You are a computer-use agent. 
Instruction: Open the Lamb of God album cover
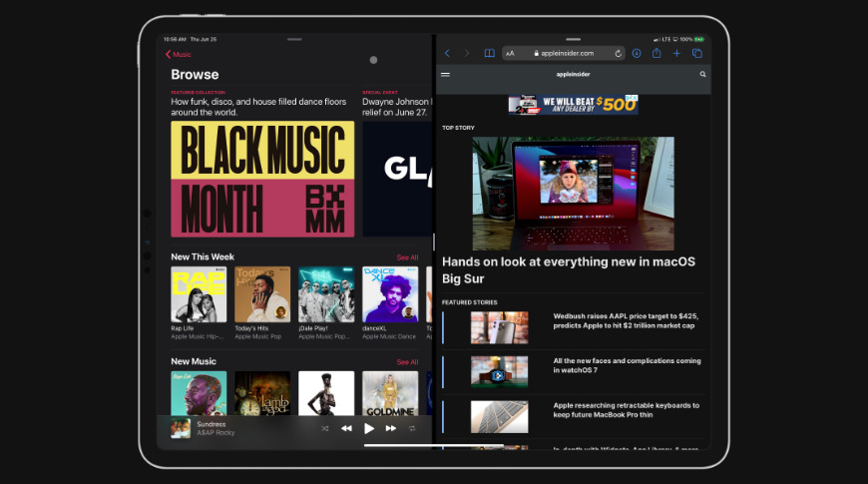point(262,393)
